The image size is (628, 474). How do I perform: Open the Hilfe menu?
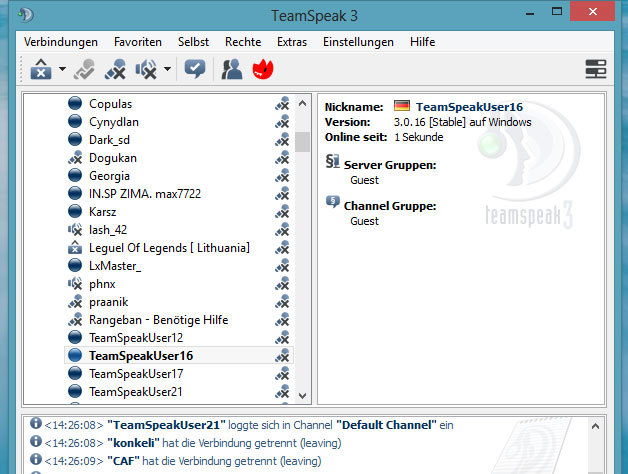[x=423, y=42]
